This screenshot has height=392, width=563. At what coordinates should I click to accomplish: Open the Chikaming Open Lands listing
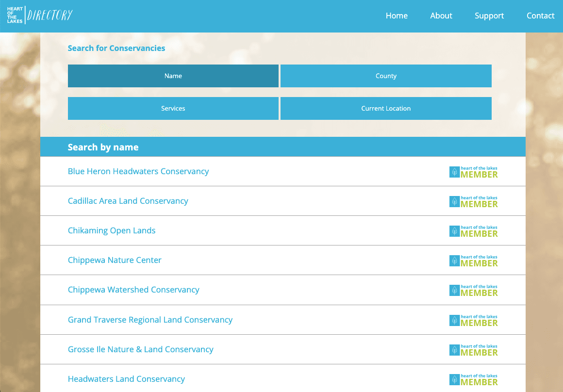click(x=112, y=230)
